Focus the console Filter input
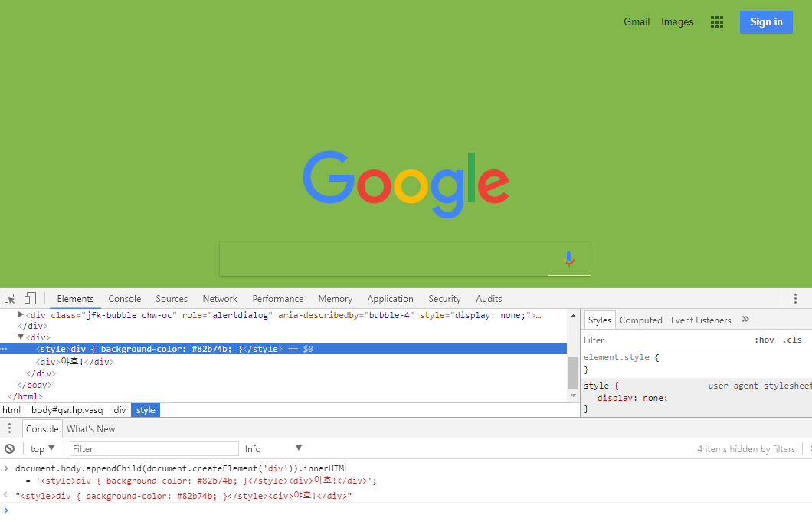 point(154,449)
